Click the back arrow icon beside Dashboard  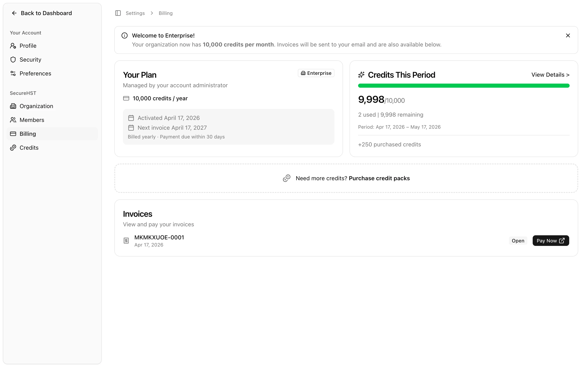coord(14,13)
